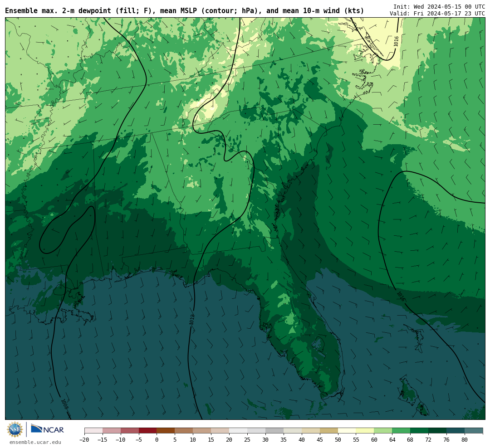Pick the -10 to -5 rose colorbar swatch
Viewport: 490px width, 448px height.
(x=130, y=430)
